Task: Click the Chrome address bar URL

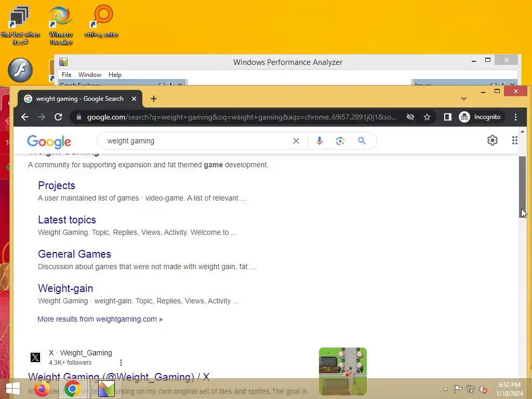Action: tap(242, 117)
